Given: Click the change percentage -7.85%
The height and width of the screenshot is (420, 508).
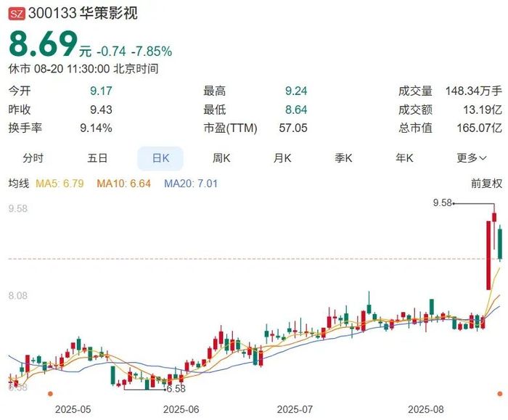Looking at the screenshot, I should point(151,52).
